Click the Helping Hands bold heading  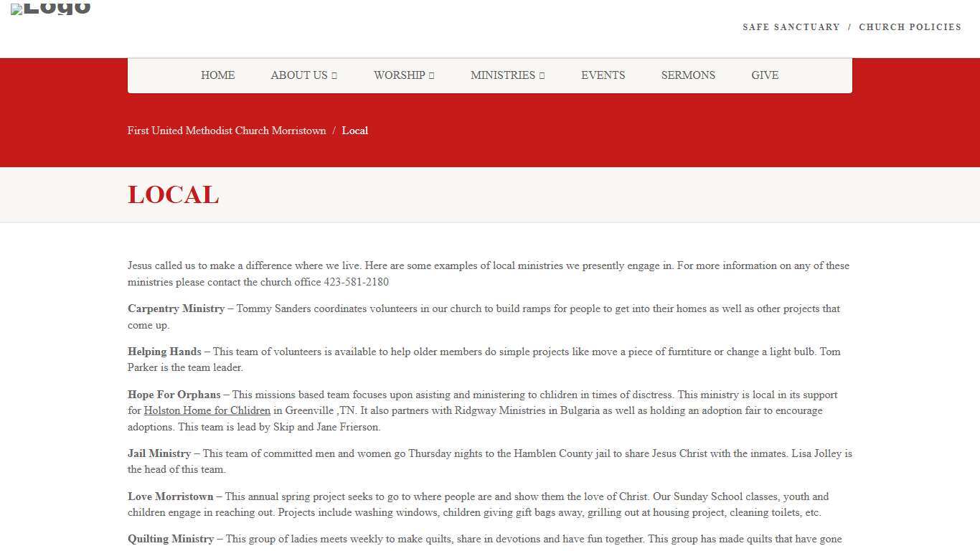tap(164, 352)
